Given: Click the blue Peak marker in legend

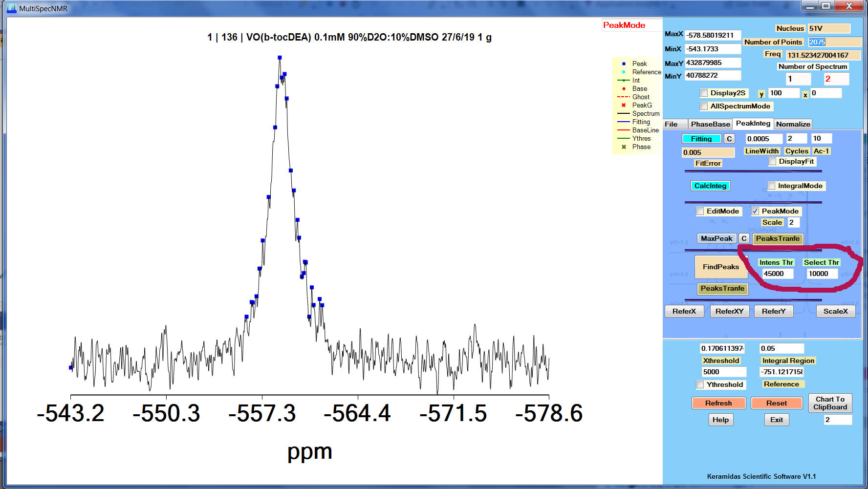Looking at the screenshot, I should 624,64.
